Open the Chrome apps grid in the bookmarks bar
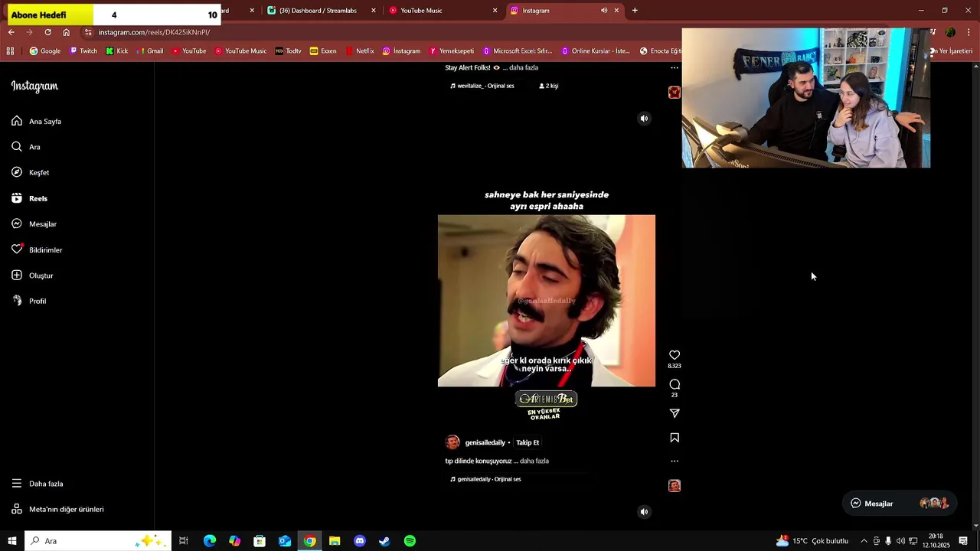Image resolution: width=980 pixels, height=551 pixels. pyautogui.click(x=10, y=51)
